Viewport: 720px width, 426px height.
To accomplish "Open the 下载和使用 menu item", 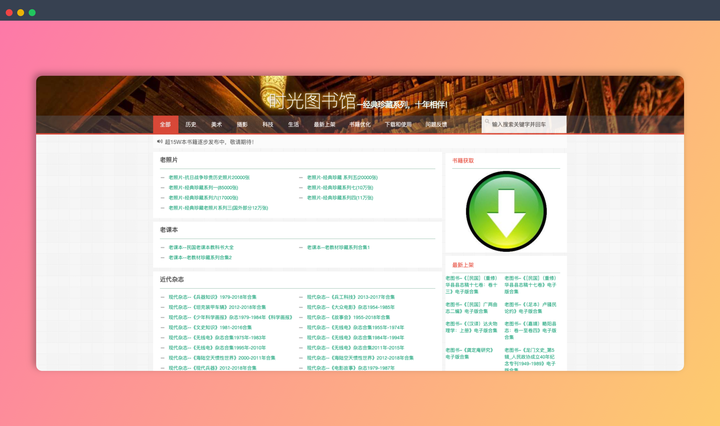I will coord(398,125).
